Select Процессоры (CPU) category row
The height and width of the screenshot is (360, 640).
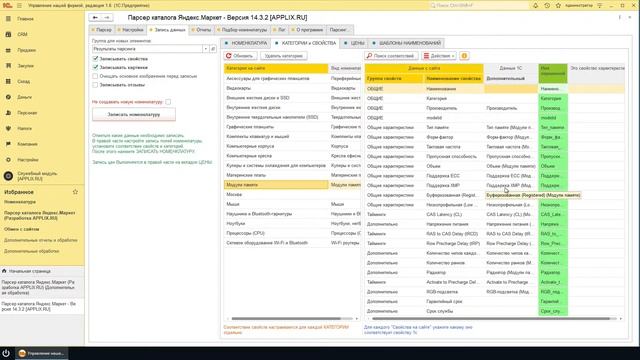pyautogui.click(x=292, y=233)
